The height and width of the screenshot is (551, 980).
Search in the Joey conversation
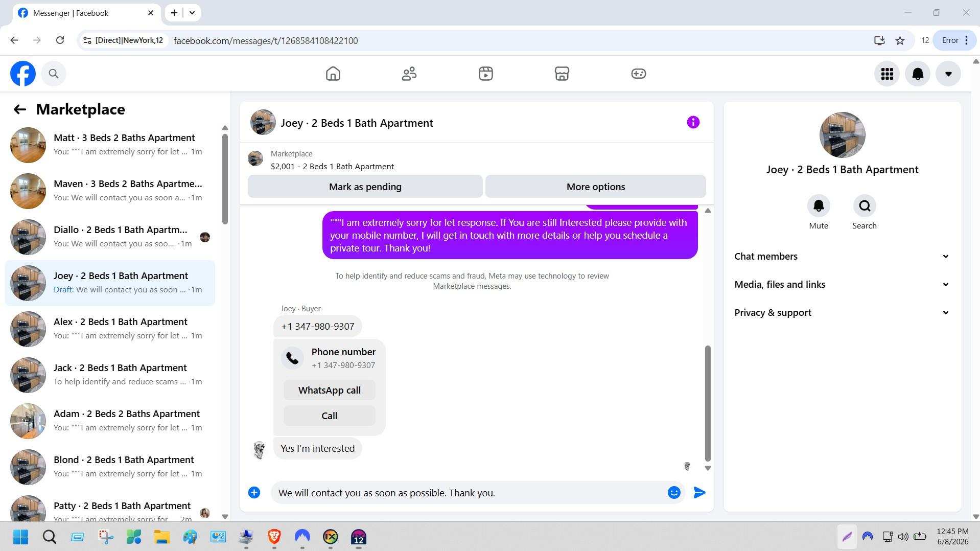click(865, 206)
